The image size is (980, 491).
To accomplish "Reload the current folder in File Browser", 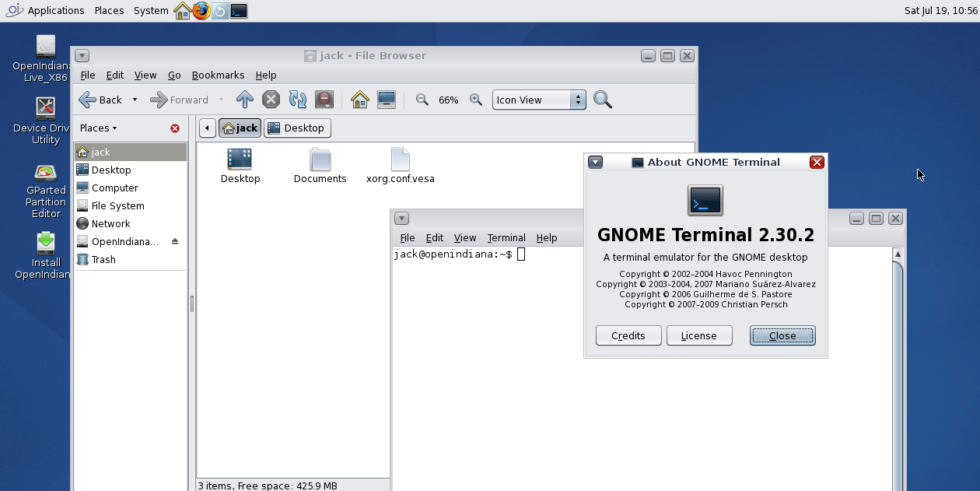I will 297,100.
